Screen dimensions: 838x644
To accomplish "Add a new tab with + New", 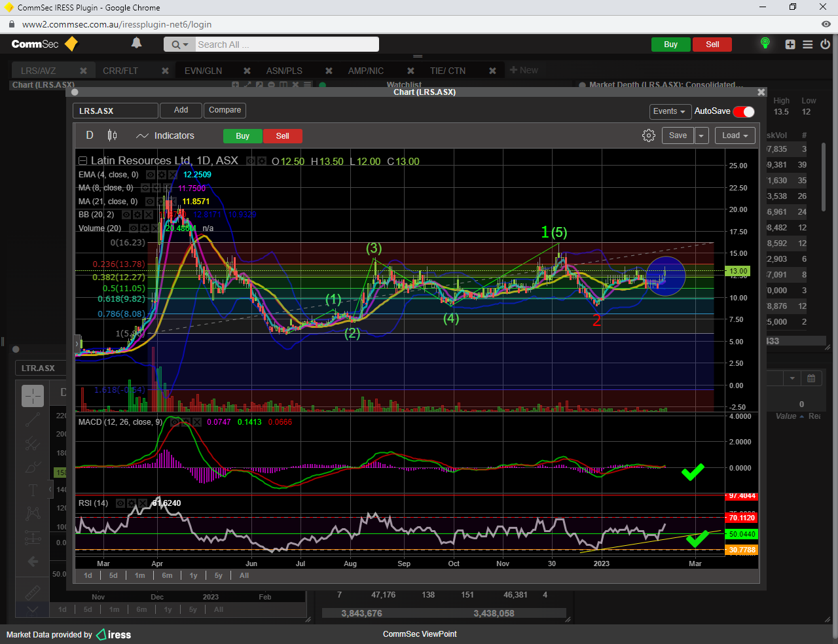I will point(524,70).
